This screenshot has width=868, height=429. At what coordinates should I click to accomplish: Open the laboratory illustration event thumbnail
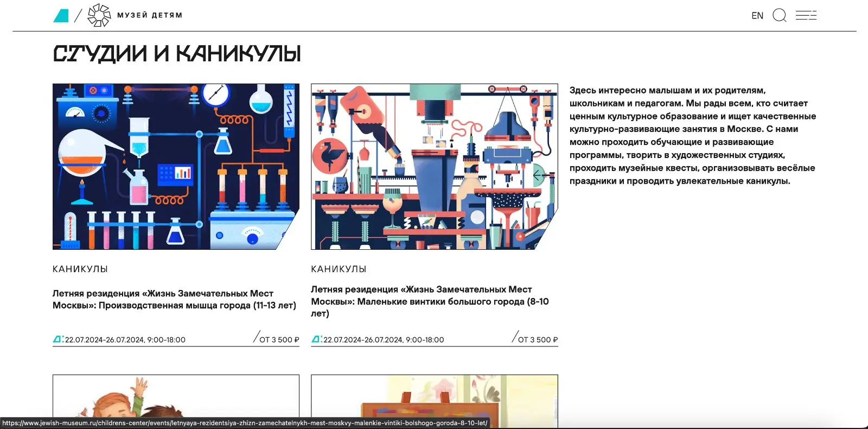pyautogui.click(x=176, y=167)
